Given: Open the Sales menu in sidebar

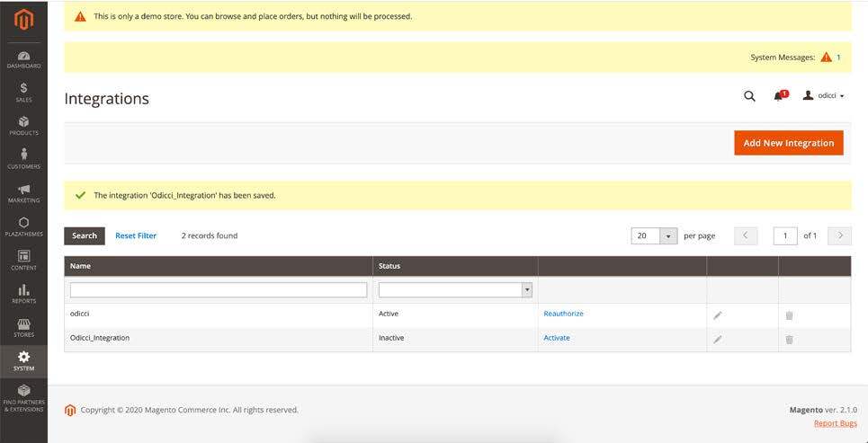Looking at the screenshot, I should 23,92.
